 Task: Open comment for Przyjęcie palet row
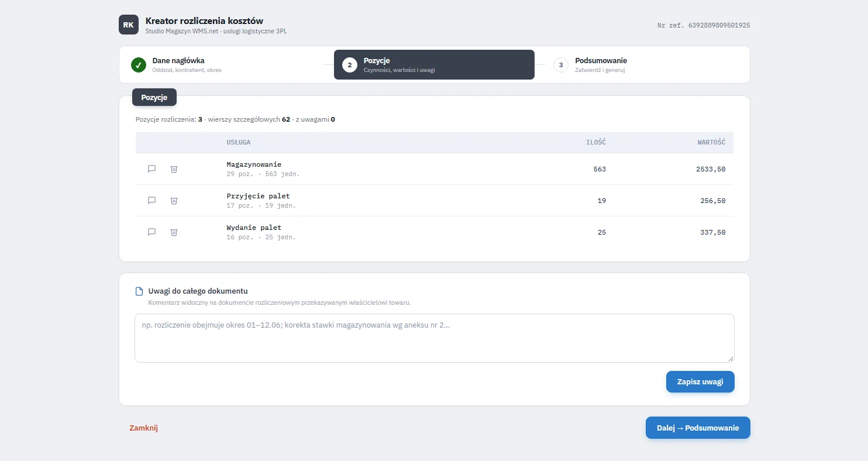click(151, 201)
